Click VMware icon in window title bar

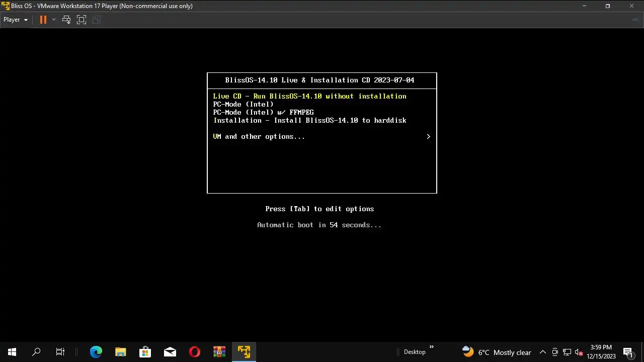pyautogui.click(x=6, y=6)
